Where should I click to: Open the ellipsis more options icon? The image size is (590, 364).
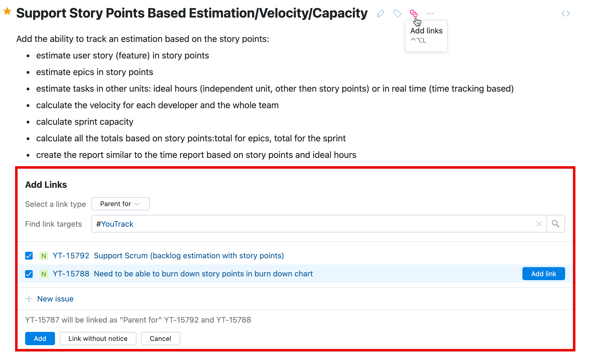point(430,13)
